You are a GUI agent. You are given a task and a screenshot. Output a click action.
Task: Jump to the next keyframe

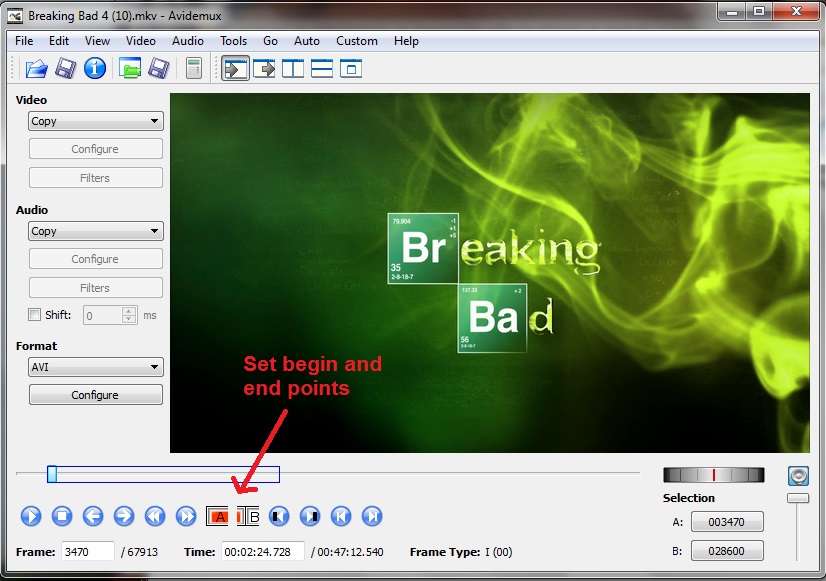tap(186, 516)
